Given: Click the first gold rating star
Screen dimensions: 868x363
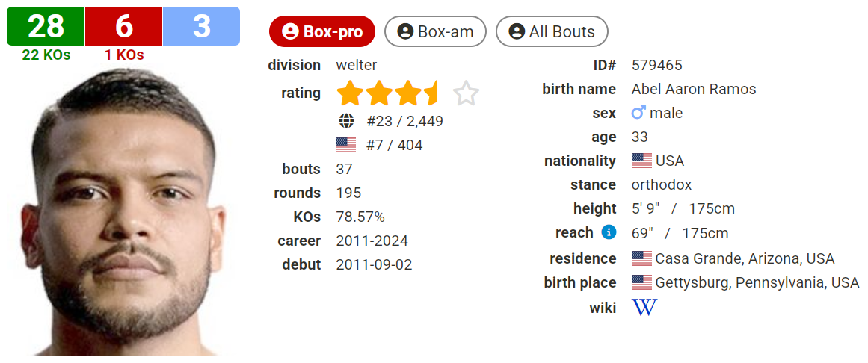Looking at the screenshot, I should pos(350,93).
